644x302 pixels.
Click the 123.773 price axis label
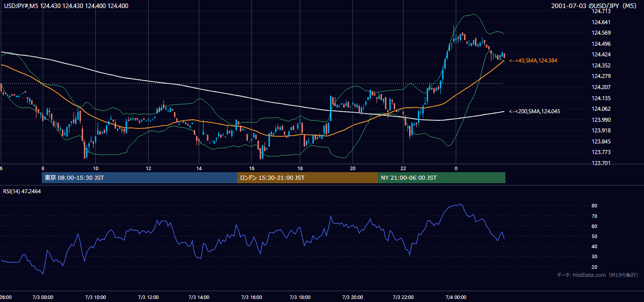point(601,152)
